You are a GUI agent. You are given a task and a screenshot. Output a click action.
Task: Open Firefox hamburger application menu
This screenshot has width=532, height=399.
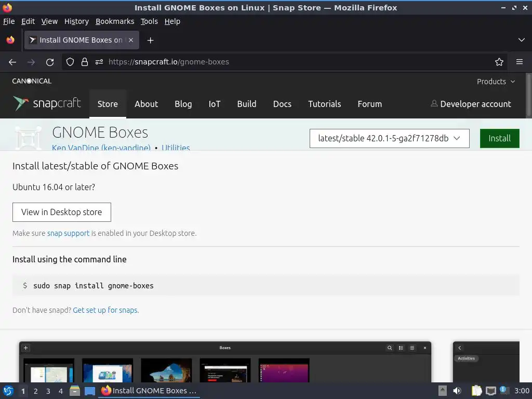520,62
